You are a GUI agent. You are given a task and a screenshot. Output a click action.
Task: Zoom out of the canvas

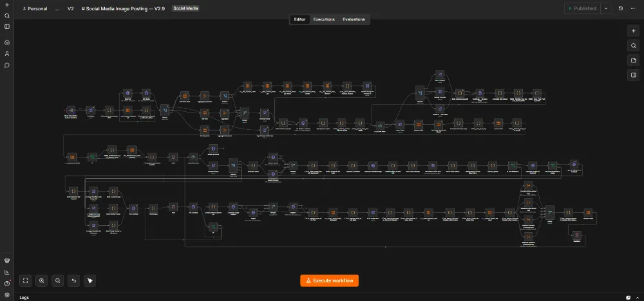click(58, 280)
